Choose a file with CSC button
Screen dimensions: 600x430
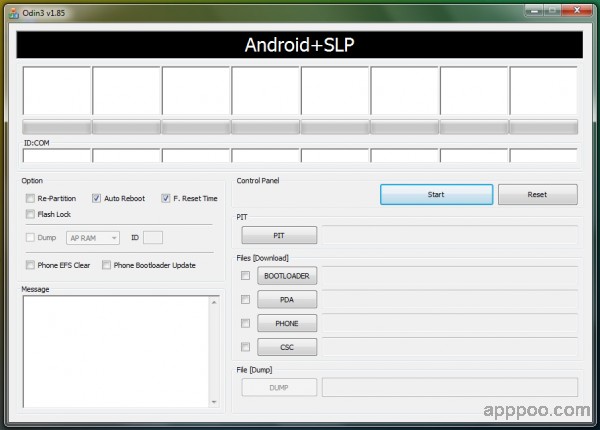[287, 347]
